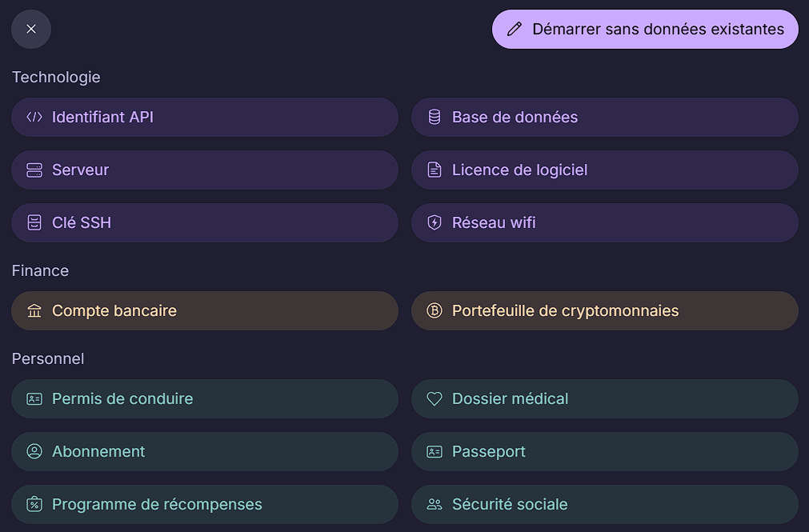Click the database cylinder icon

pos(435,118)
